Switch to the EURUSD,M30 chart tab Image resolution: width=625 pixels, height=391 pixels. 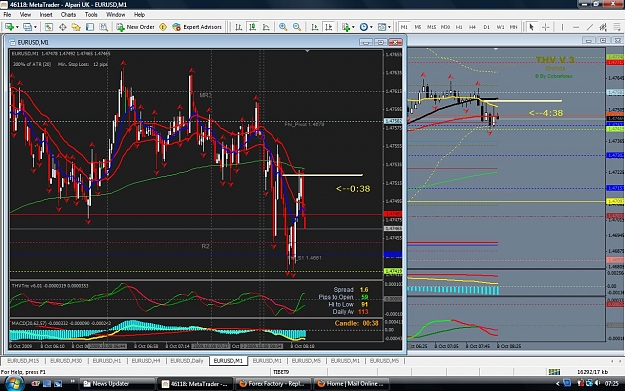click(x=66, y=361)
